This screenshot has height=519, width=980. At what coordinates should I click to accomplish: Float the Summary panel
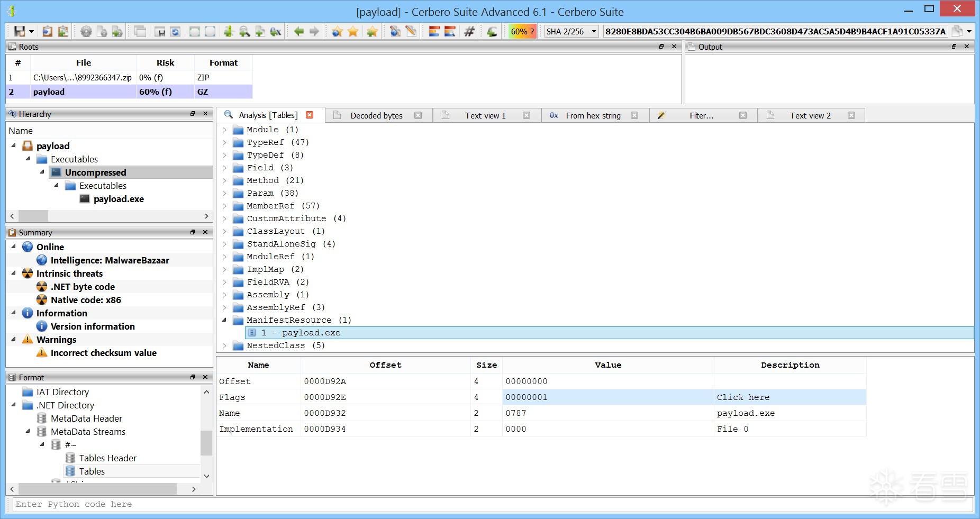point(193,232)
